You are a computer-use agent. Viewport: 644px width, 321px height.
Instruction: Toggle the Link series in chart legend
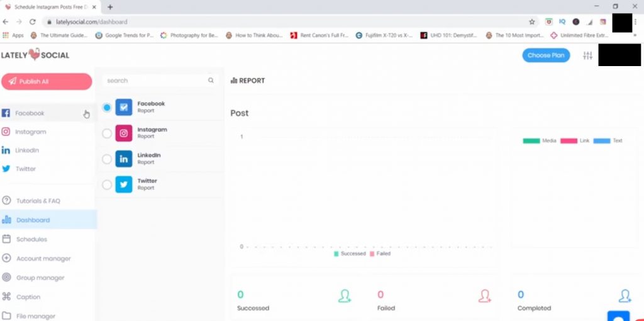[575, 140]
